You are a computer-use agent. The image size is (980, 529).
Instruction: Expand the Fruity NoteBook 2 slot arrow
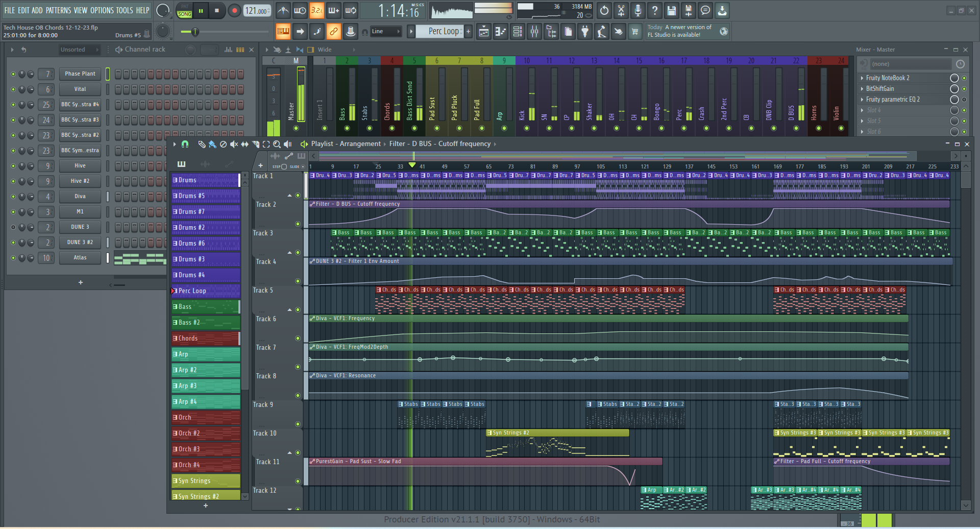862,78
